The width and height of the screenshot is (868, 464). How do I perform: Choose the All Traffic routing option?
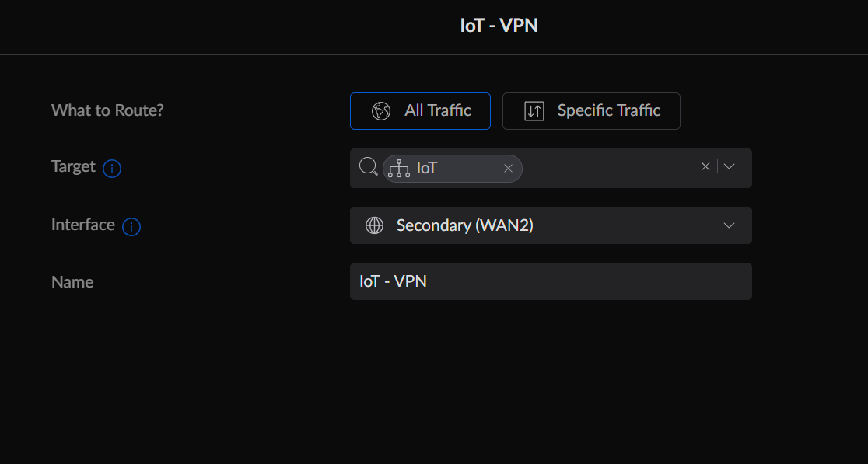click(x=420, y=111)
